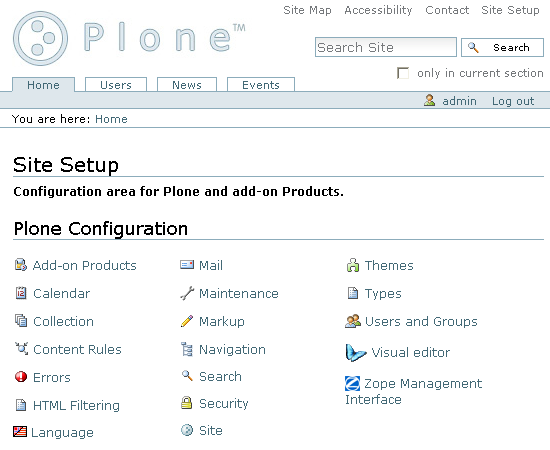Open the Language settings link

(62, 432)
